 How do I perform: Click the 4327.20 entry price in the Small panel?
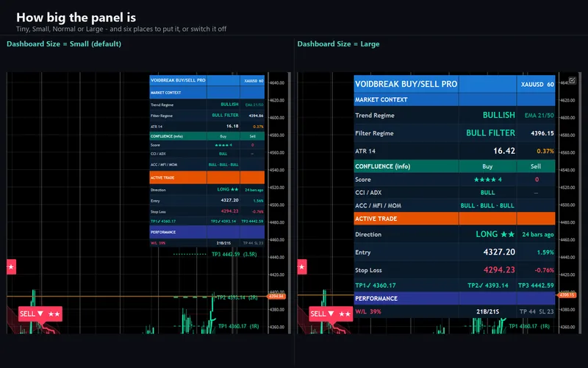(x=229, y=200)
